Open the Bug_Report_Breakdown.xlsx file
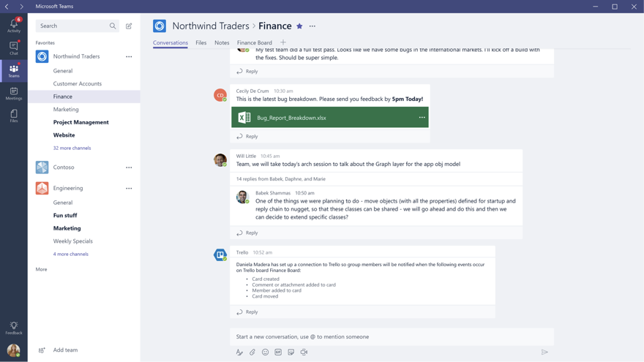Screen dimensions: 644x362 tap(330, 118)
